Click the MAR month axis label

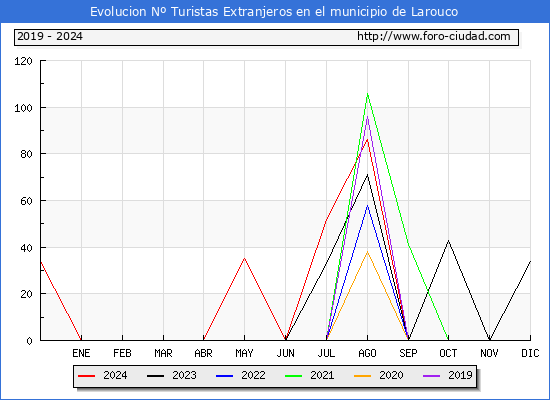coord(163,353)
